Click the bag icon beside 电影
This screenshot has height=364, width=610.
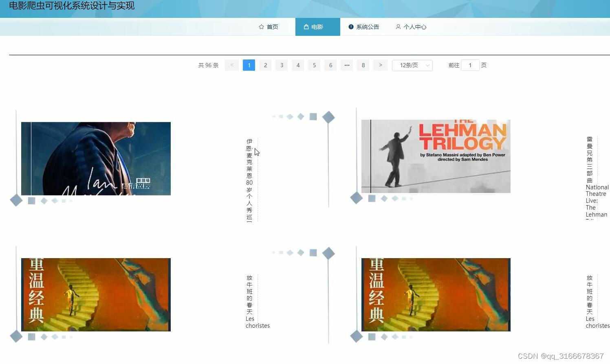click(306, 27)
